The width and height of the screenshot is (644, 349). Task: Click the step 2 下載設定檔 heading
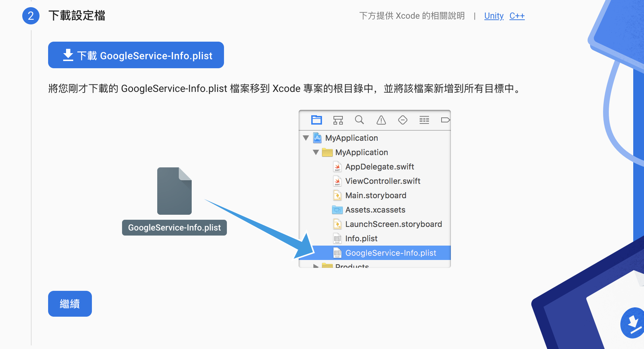click(77, 16)
